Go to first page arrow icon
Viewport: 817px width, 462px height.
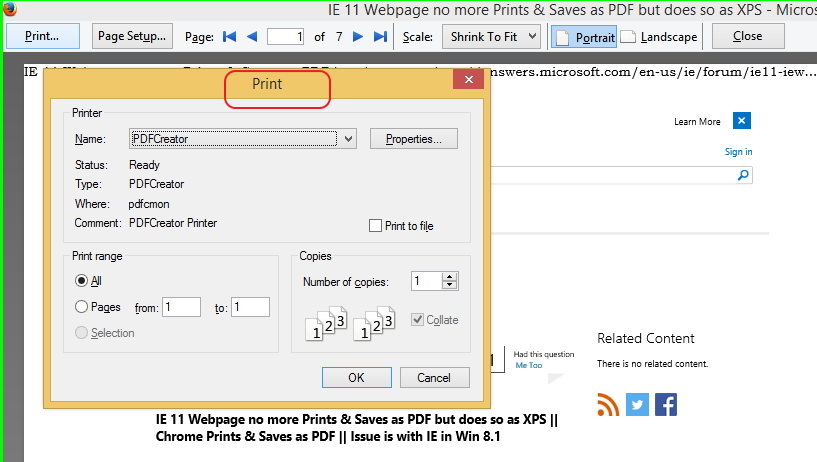click(229, 36)
